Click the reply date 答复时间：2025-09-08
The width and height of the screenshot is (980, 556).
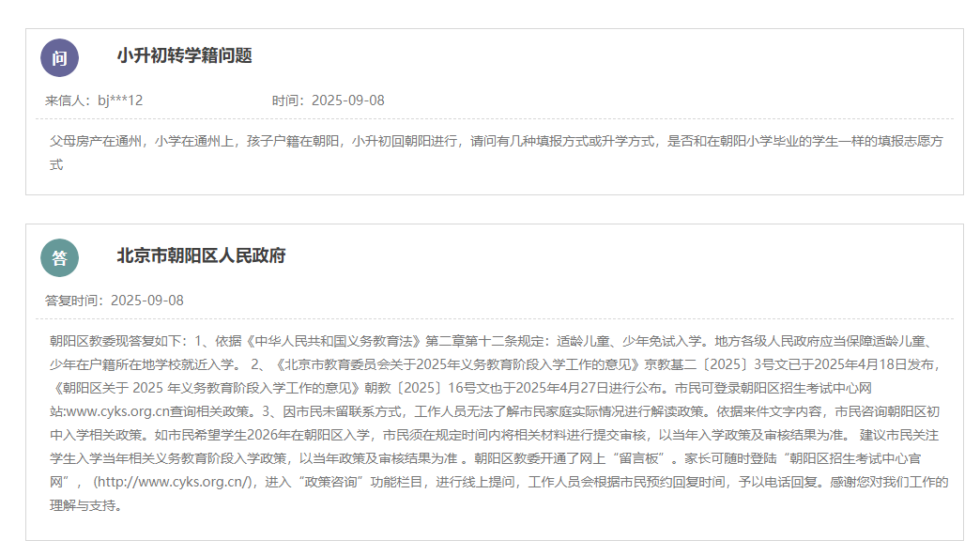click(115, 301)
